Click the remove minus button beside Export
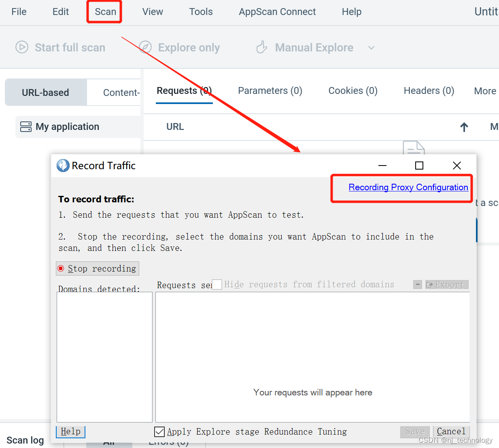The image size is (499, 448). click(418, 285)
